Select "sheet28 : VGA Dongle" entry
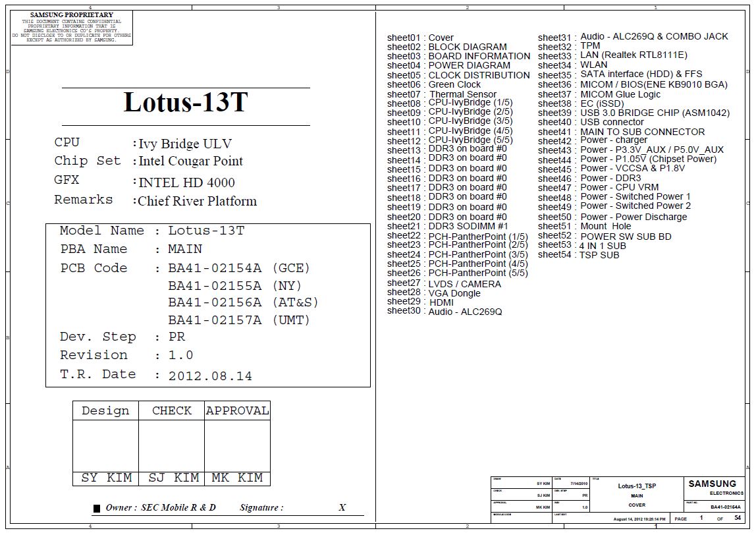 pos(434,293)
